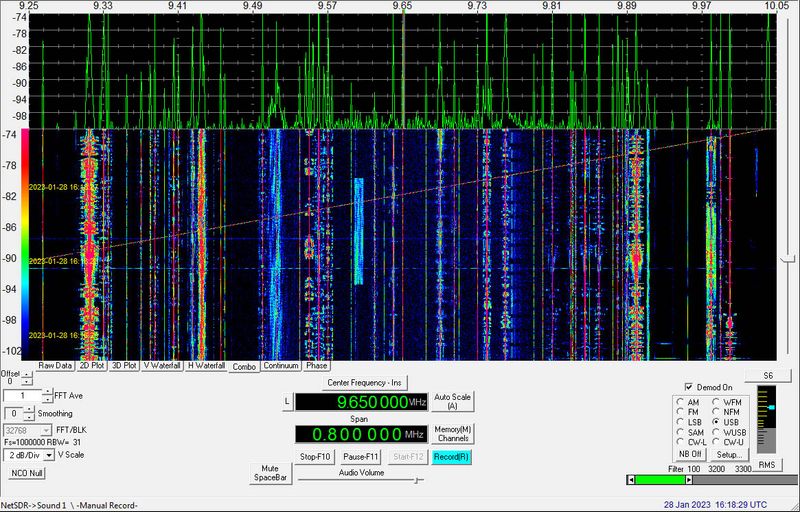Select the WUSB demodulation mode
The height and width of the screenshot is (512, 800).
click(716, 432)
